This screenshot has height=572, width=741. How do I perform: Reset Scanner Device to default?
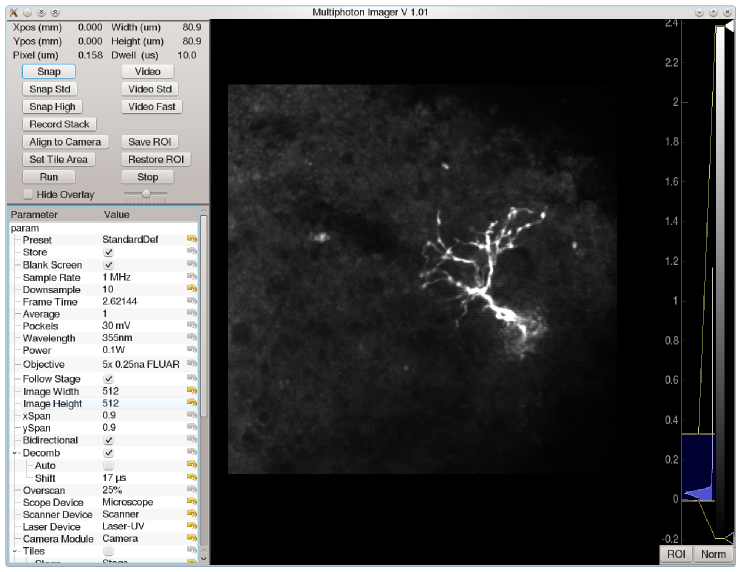[x=192, y=514]
